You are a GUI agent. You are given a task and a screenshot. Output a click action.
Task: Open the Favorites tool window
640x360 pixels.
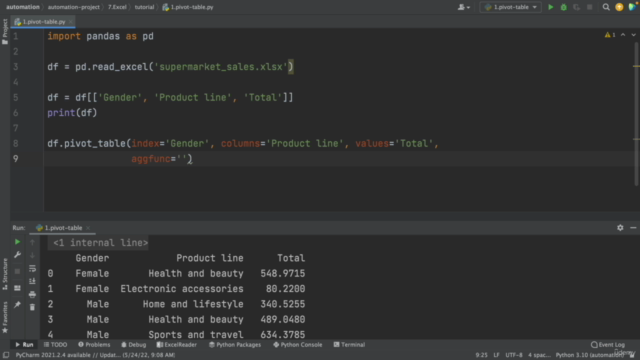click(5, 317)
